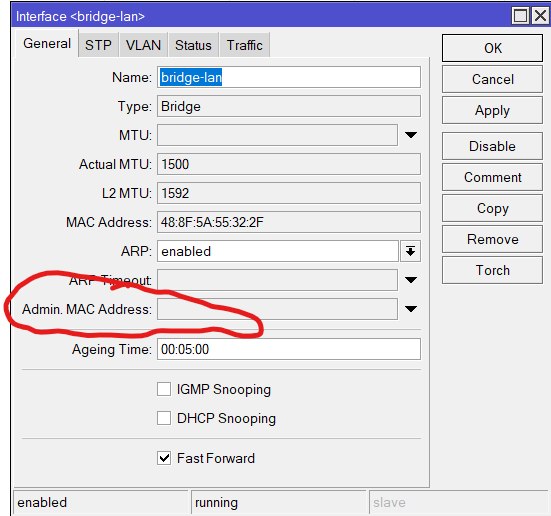
Task: Click the empty MTU input field
Action: point(277,135)
